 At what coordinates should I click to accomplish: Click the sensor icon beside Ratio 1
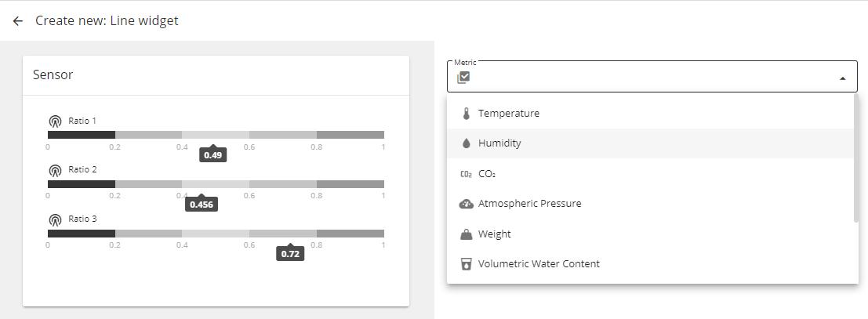(x=55, y=121)
